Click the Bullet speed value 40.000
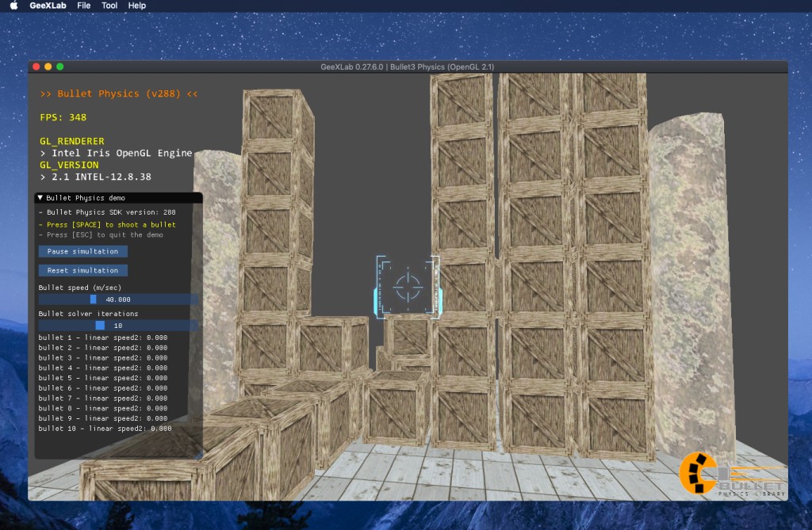 coord(118,299)
